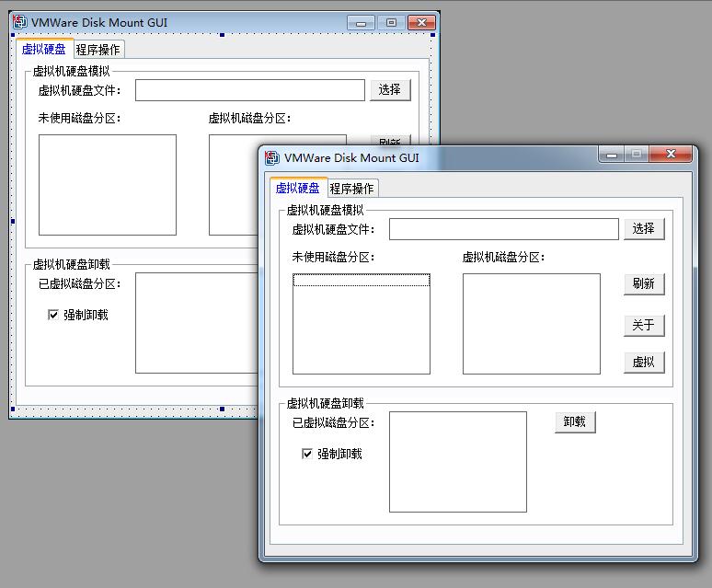Minimize the back designer window
712x588 pixels.
click(361, 22)
